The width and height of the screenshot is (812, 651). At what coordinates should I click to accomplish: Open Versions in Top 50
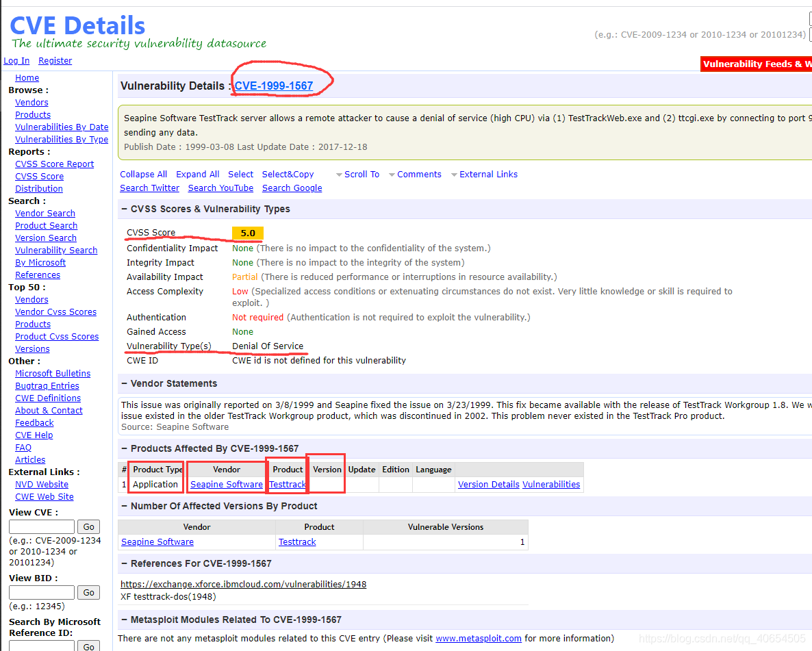tap(32, 349)
